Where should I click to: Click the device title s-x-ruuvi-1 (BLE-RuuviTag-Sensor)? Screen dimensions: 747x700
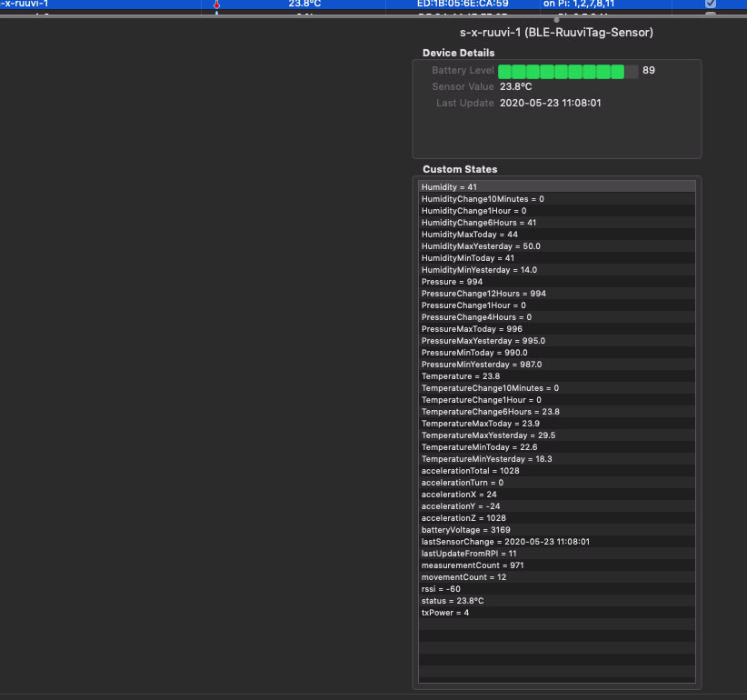pos(556,33)
